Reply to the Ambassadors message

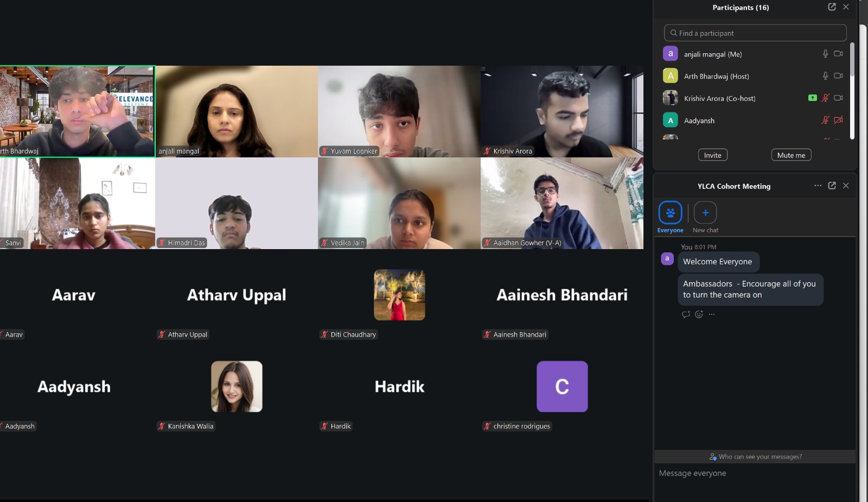[686, 314]
